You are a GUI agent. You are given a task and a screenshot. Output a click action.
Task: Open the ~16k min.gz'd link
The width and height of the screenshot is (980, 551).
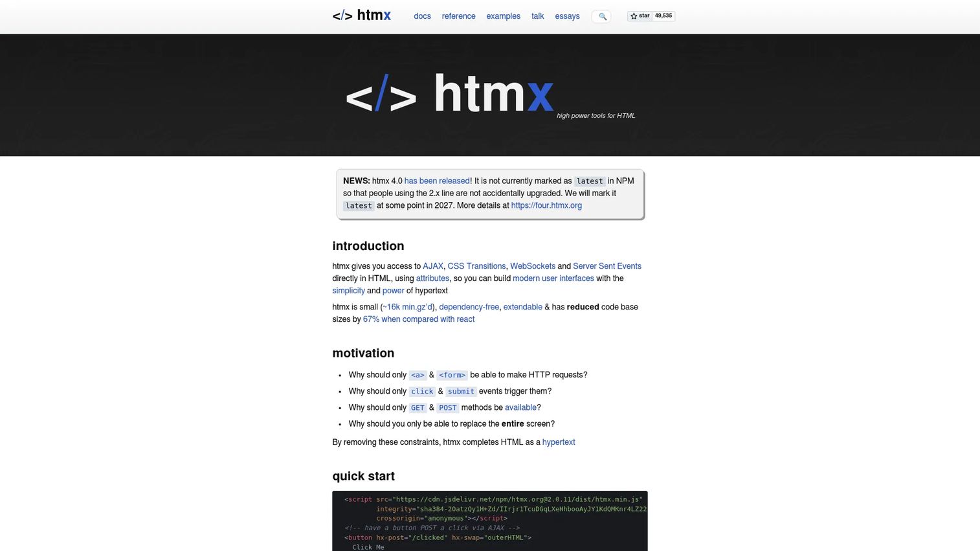click(x=407, y=307)
